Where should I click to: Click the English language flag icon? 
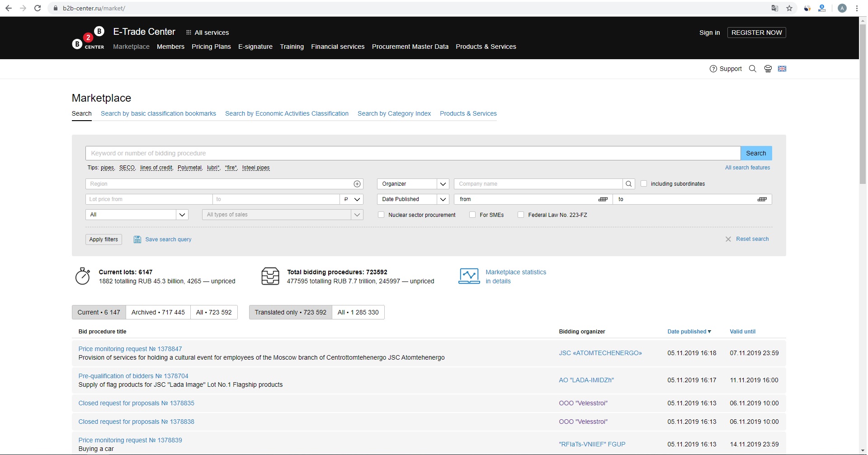(782, 69)
